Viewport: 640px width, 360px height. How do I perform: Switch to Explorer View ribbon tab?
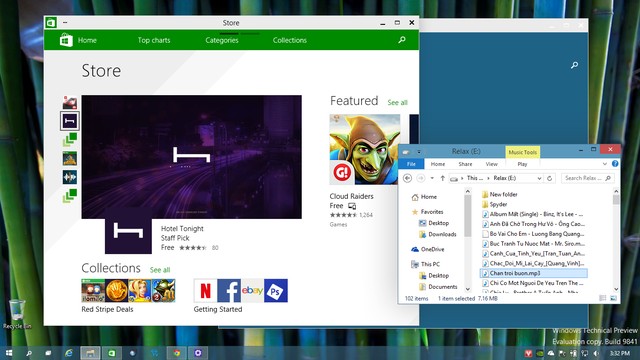click(x=491, y=164)
